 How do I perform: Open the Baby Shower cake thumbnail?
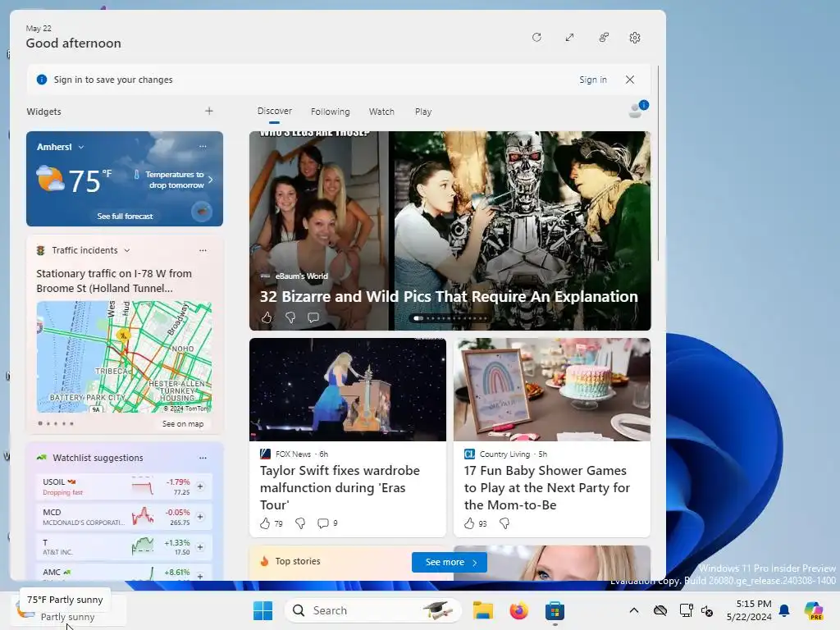pyautogui.click(x=552, y=390)
